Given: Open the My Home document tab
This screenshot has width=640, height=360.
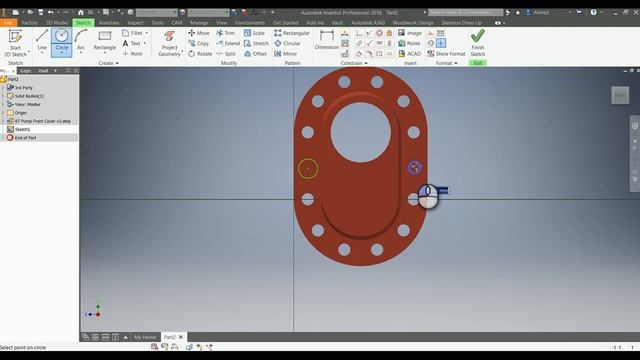Looking at the screenshot, I should [145, 337].
